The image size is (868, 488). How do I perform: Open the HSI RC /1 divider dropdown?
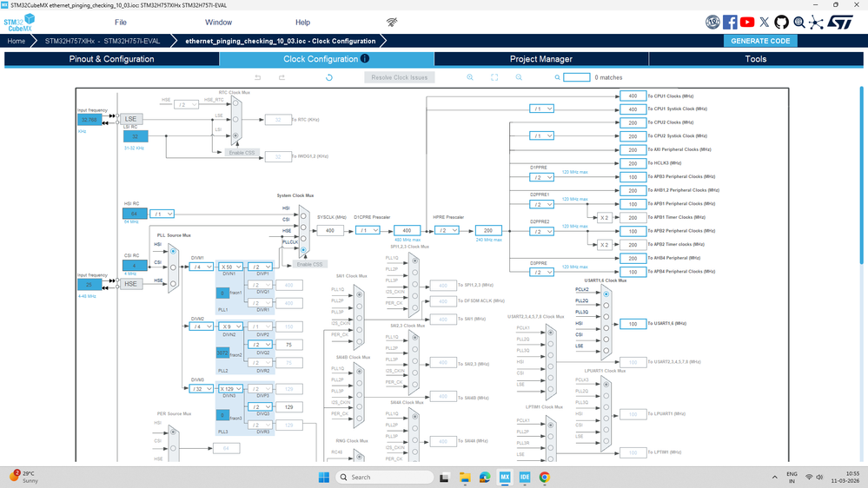click(x=162, y=214)
